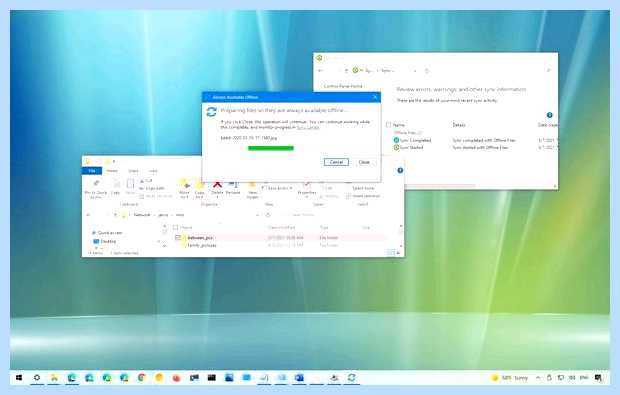The width and height of the screenshot is (620, 395).
Task: Click Invert selection in the ribbon
Action: 363,196
